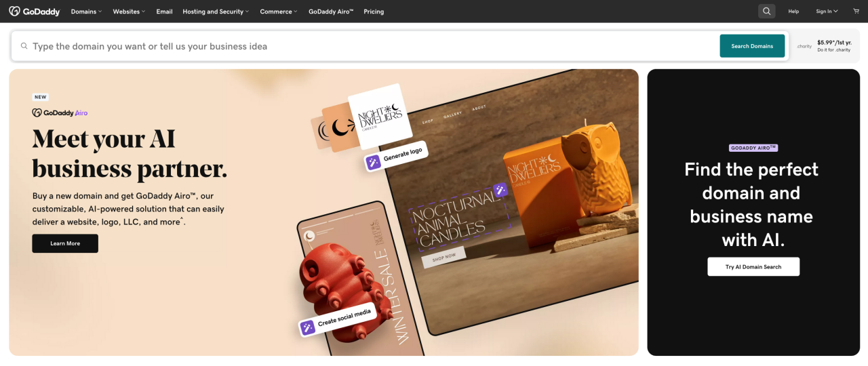Click the GoDaddy Airo logo in banner
Image resolution: width=868 pixels, height=366 pixels.
pos(60,113)
